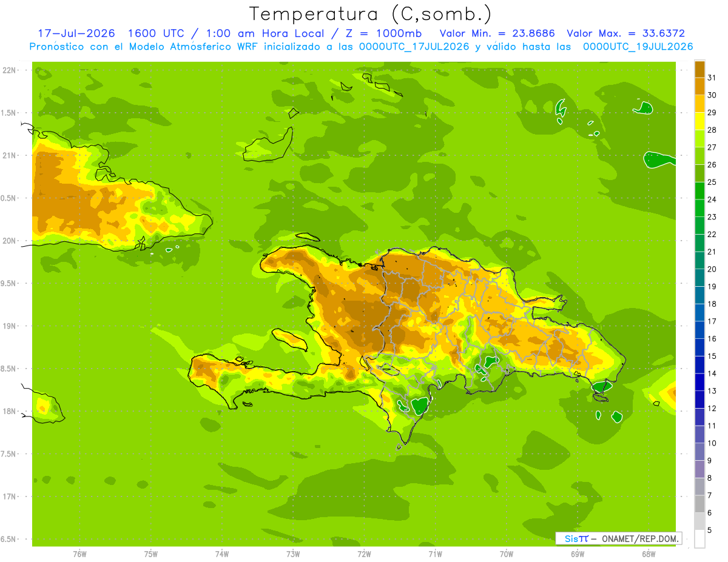This screenshot has height=562, width=728.
Task: Click the yellow segment between 28 and 29
Action: [x=699, y=121]
